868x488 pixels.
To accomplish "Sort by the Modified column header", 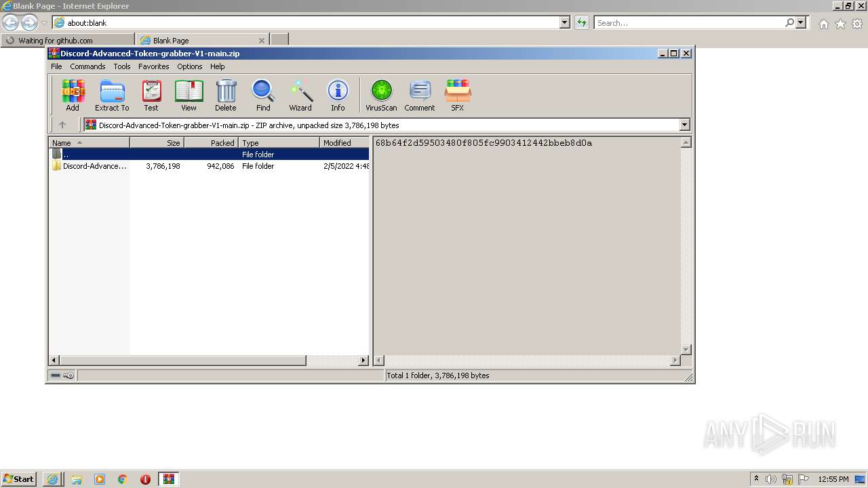I will [344, 142].
